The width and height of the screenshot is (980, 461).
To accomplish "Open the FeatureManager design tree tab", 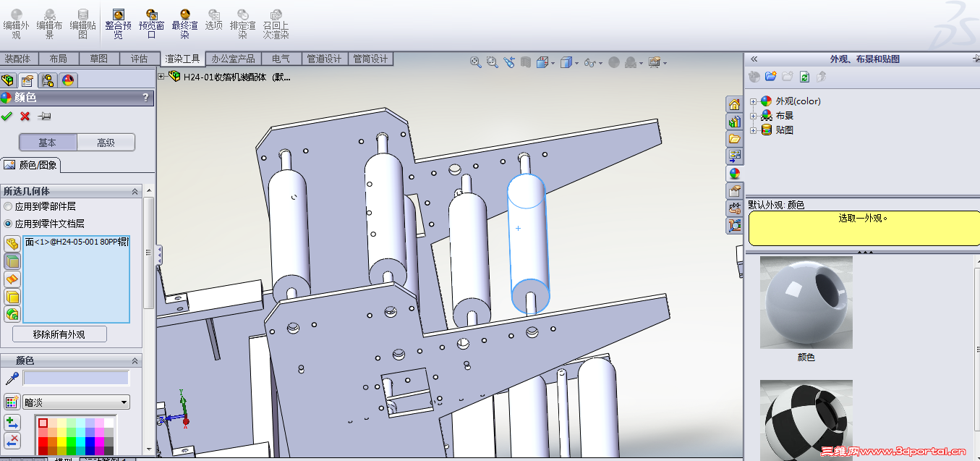I will click(8, 80).
